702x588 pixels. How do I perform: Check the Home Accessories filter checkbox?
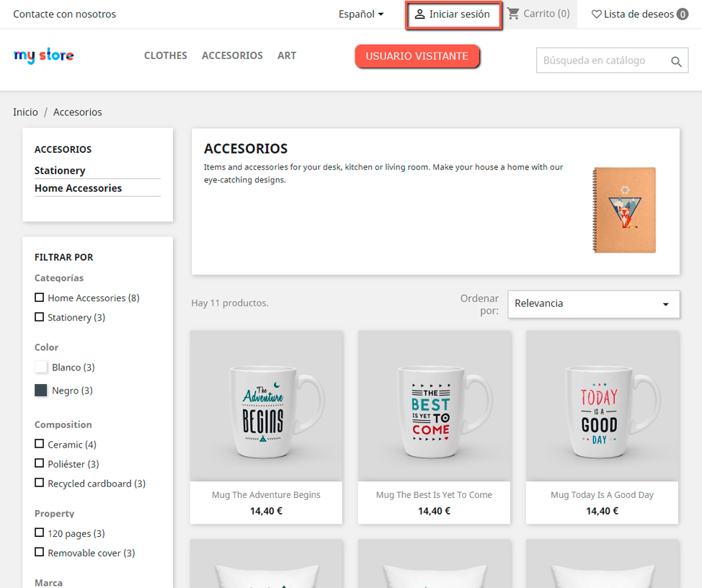[40, 298]
